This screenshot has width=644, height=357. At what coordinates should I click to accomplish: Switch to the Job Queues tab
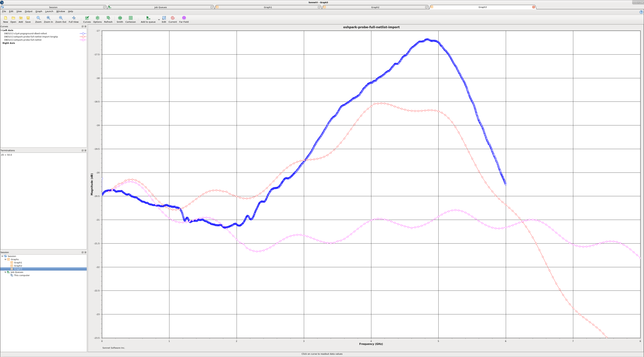(x=160, y=7)
